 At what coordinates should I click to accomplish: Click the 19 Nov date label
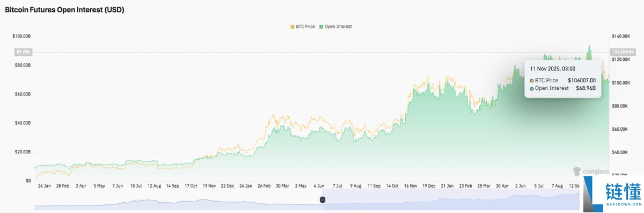point(209,186)
